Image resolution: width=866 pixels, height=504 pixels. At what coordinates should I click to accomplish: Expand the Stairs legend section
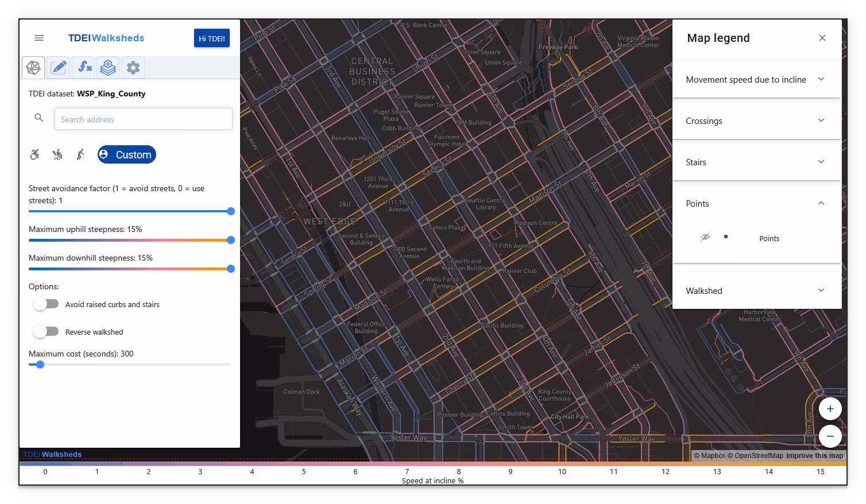[756, 162]
